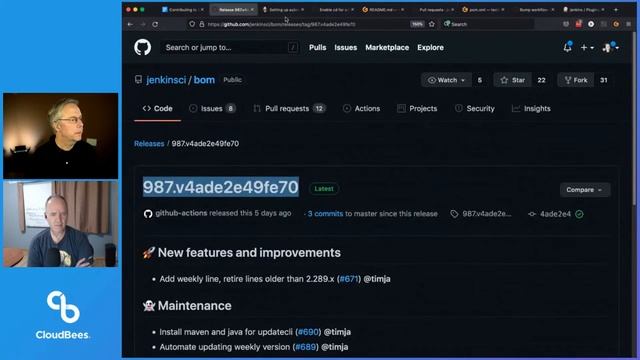Open Marketplace in the top navigation
640x360 pixels.
click(387, 47)
